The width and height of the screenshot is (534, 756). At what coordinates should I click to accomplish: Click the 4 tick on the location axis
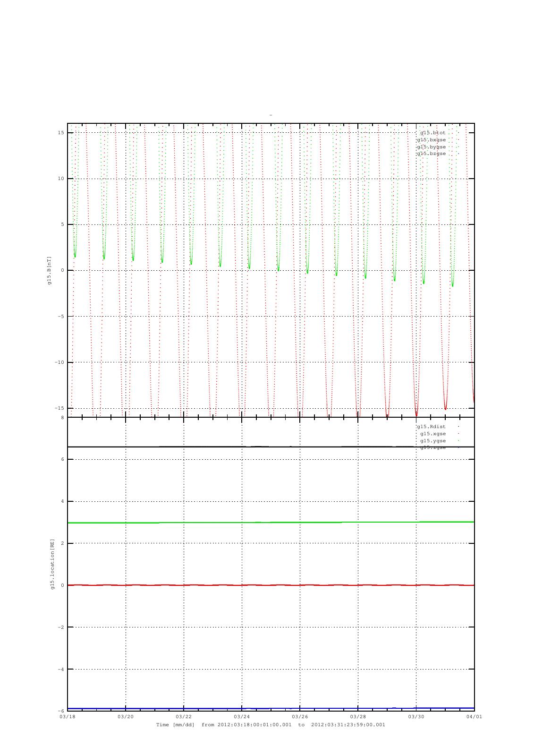[62, 501]
